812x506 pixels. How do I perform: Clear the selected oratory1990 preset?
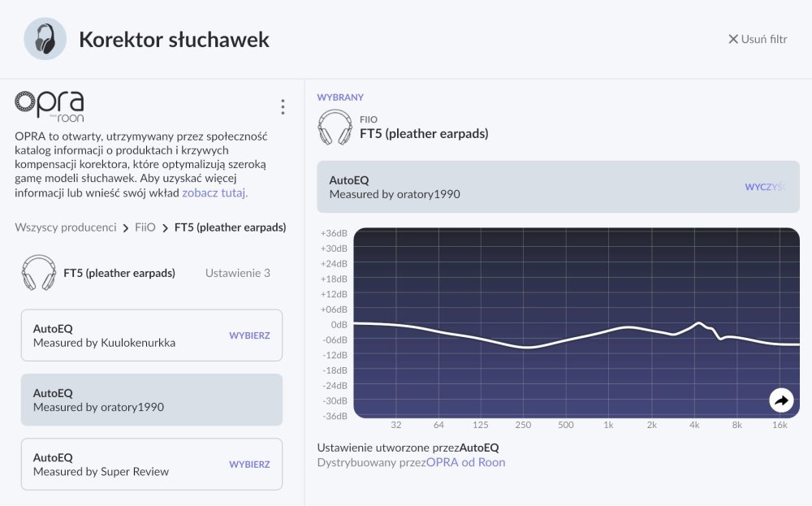coord(765,187)
